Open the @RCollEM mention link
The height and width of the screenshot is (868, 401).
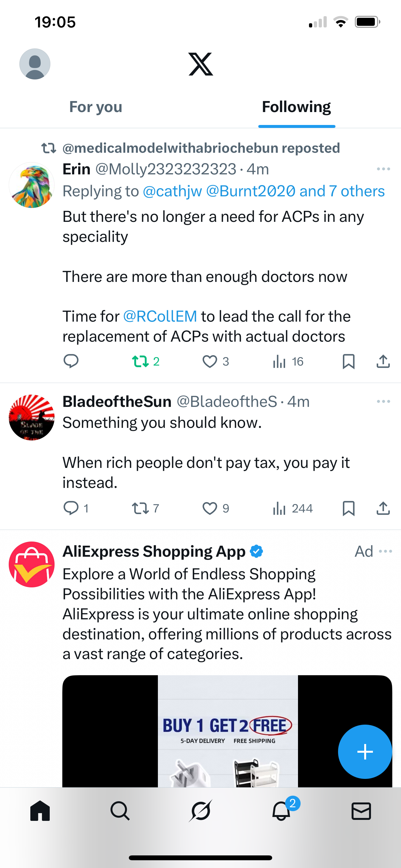pos(160,316)
